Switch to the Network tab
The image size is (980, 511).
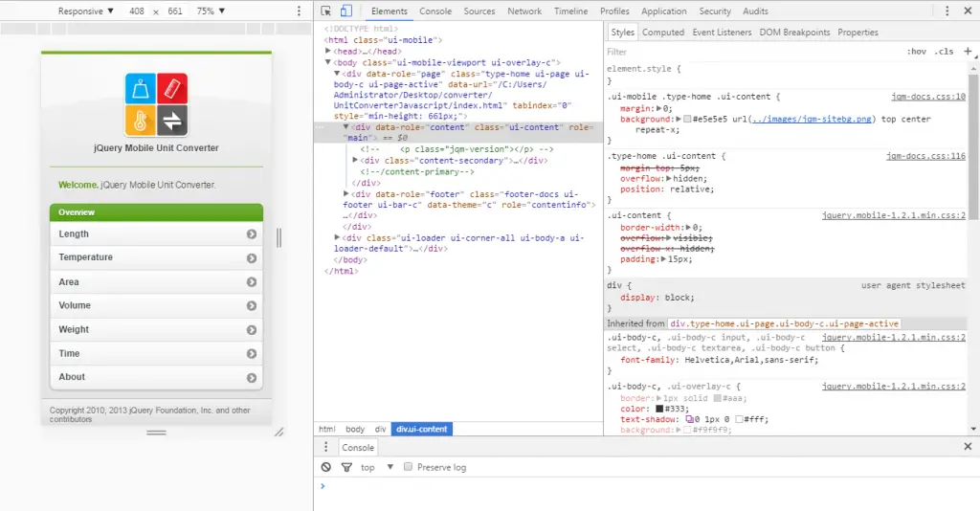(524, 11)
